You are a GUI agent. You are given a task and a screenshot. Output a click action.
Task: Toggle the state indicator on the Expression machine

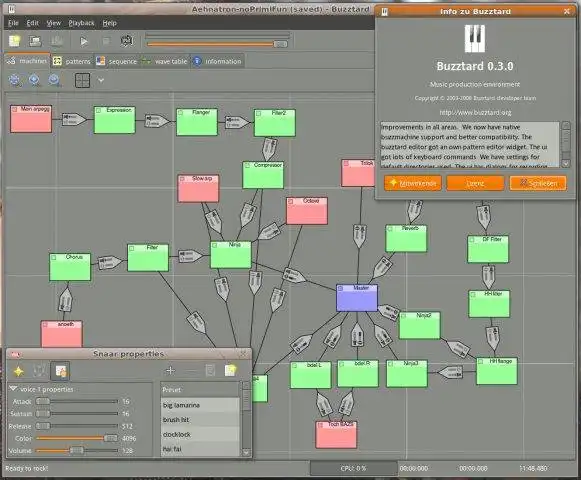point(99,110)
